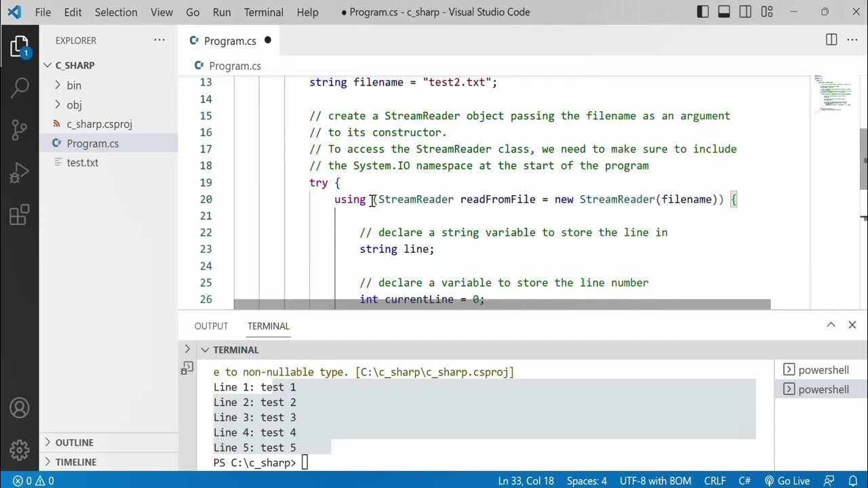This screenshot has height=488, width=868.
Task: Click "Line 3: test 3" terminal output
Action: [255, 418]
